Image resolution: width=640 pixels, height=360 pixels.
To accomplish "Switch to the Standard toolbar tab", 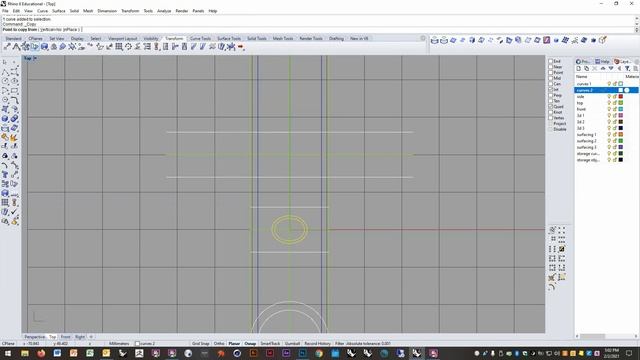I will (x=13, y=38).
